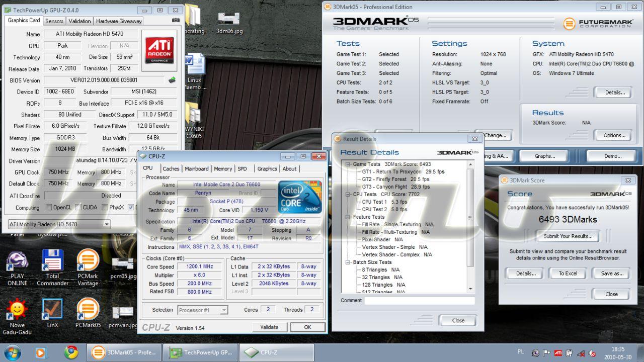Image resolution: width=644 pixels, height=362 pixels.
Task: Switch to the Sensors tab in GPU-Z
Action: point(54,21)
